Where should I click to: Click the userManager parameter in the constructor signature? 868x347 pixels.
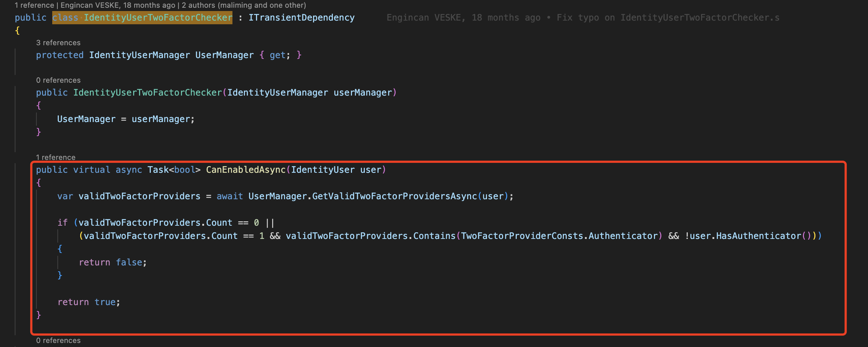point(363,93)
